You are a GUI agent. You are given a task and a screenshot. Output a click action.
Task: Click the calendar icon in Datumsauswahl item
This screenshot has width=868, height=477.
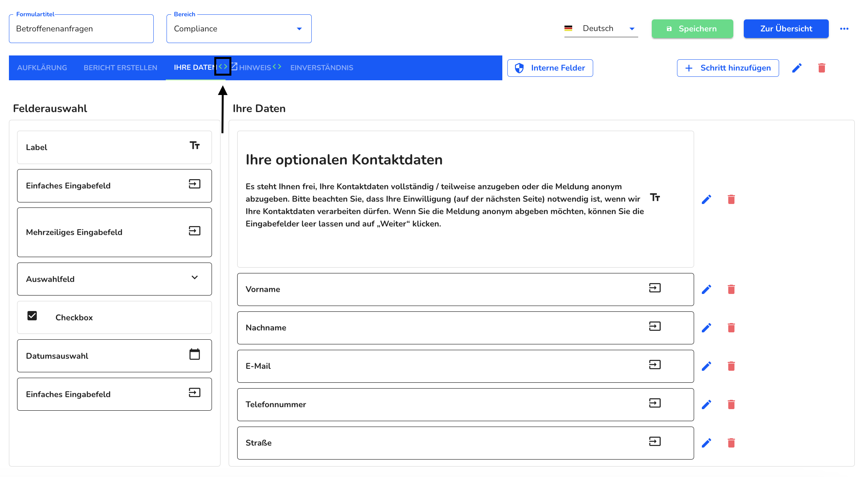194,354
